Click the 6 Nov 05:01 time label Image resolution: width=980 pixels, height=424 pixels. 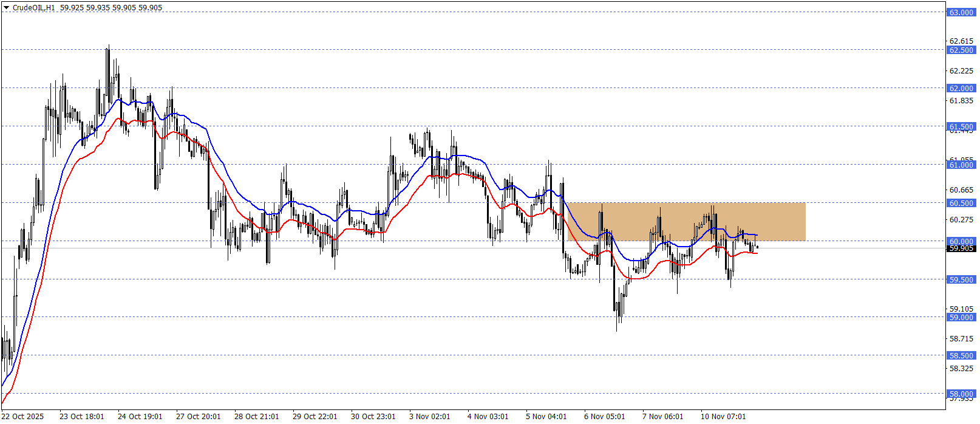604,417
